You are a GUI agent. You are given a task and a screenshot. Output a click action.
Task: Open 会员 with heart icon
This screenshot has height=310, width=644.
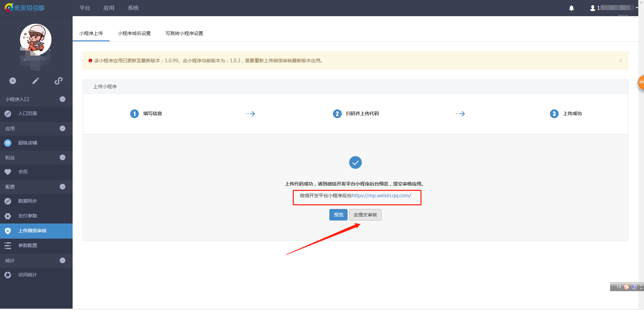click(23, 172)
